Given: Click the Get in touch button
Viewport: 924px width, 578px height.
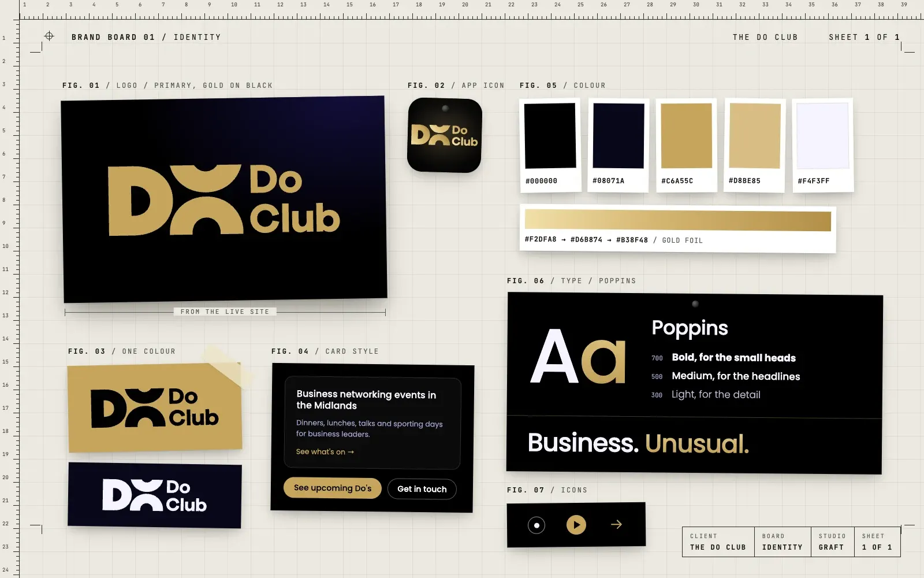Looking at the screenshot, I should coord(422,489).
